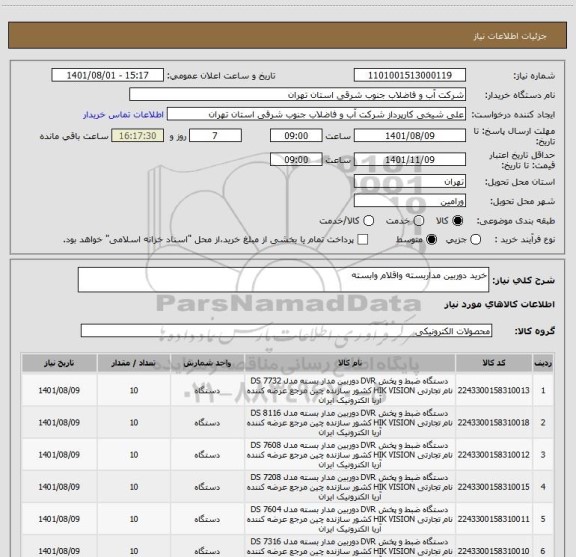Click the price validity hour 09:00 field
The image size is (576, 557).
click(296, 159)
